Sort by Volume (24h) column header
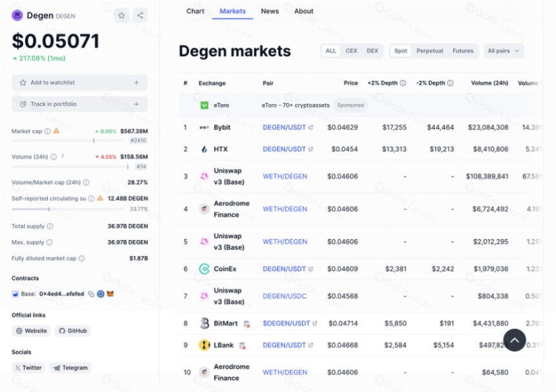The height and width of the screenshot is (392, 556). point(489,83)
